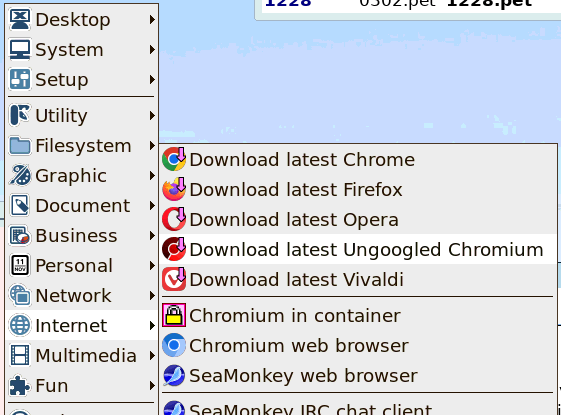Open the Multimedia menu category
This screenshot has width=561, height=415.
(x=82, y=356)
